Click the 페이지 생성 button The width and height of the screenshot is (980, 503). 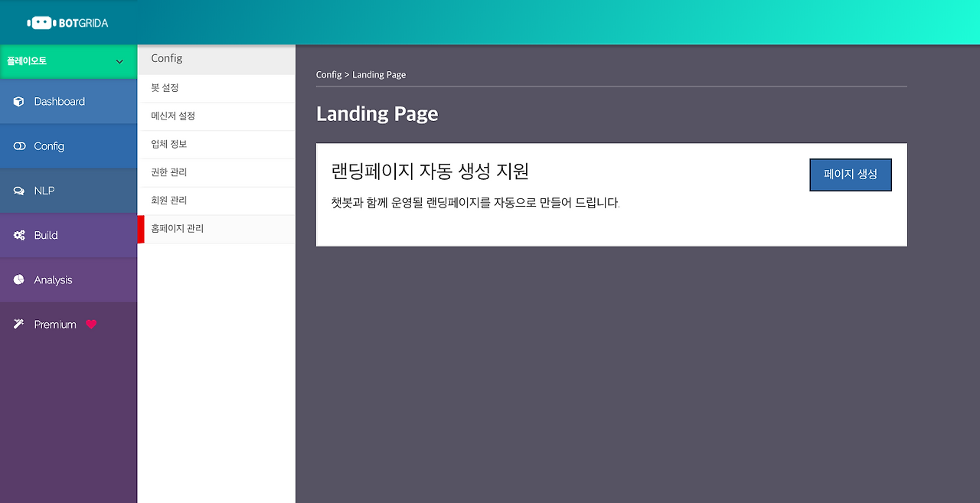(850, 175)
